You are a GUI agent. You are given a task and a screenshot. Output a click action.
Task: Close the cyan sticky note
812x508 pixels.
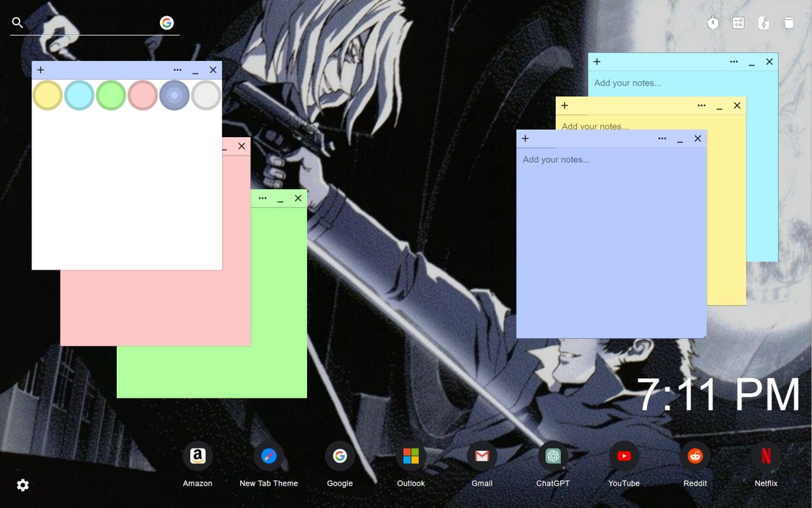(769, 62)
